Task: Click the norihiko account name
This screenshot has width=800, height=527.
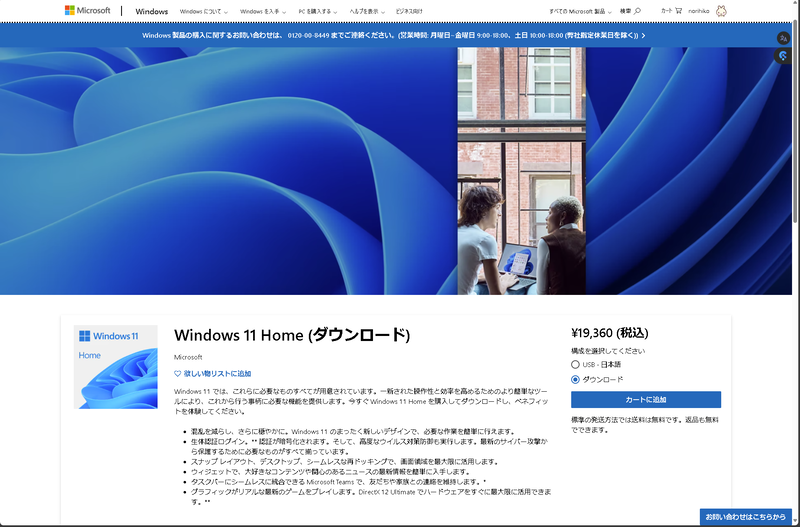Action: coord(698,11)
